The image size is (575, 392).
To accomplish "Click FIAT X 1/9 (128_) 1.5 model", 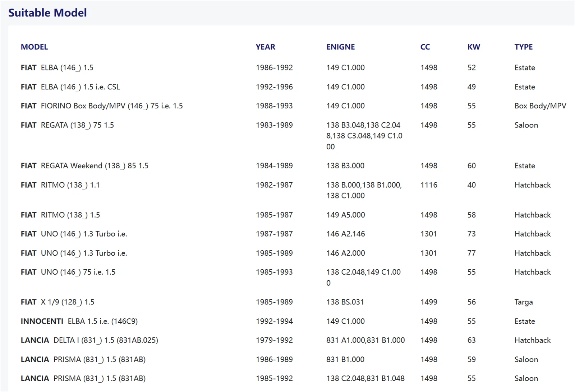I will tap(57, 302).
